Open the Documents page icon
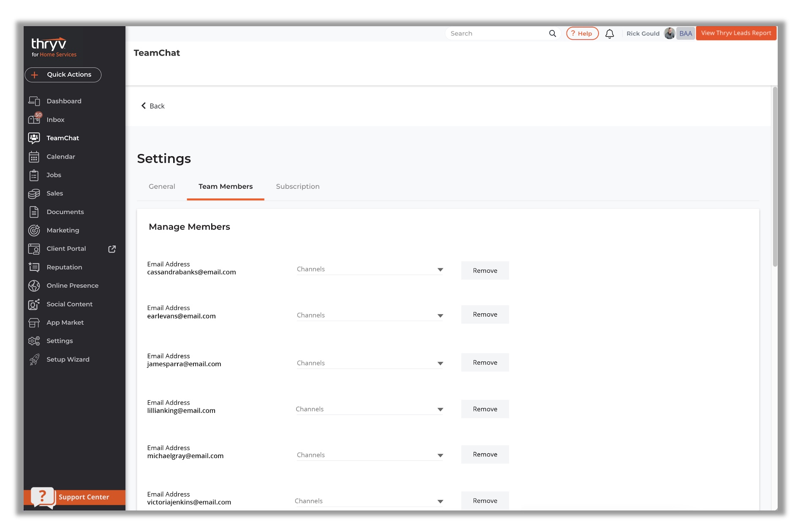Viewport: 795px width, 532px height. (34, 212)
